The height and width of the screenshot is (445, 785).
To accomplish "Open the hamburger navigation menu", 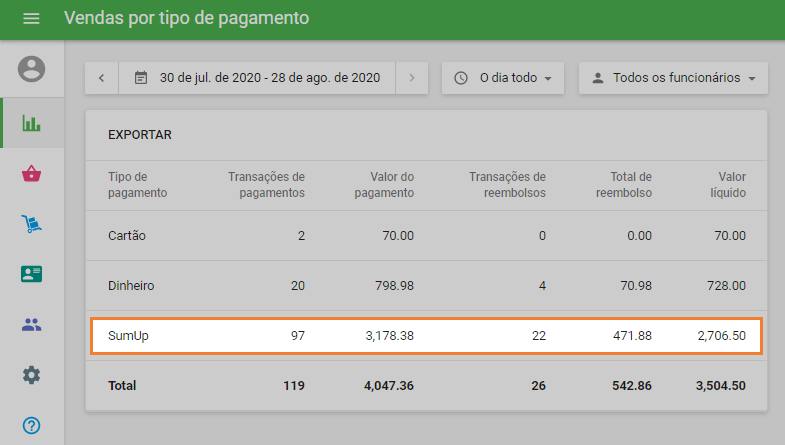I will tap(31, 19).
